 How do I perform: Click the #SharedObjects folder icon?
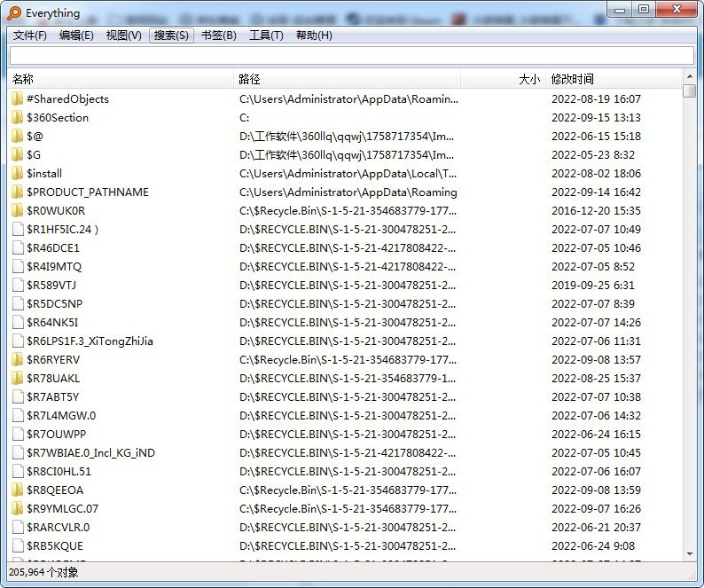coord(17,98)
